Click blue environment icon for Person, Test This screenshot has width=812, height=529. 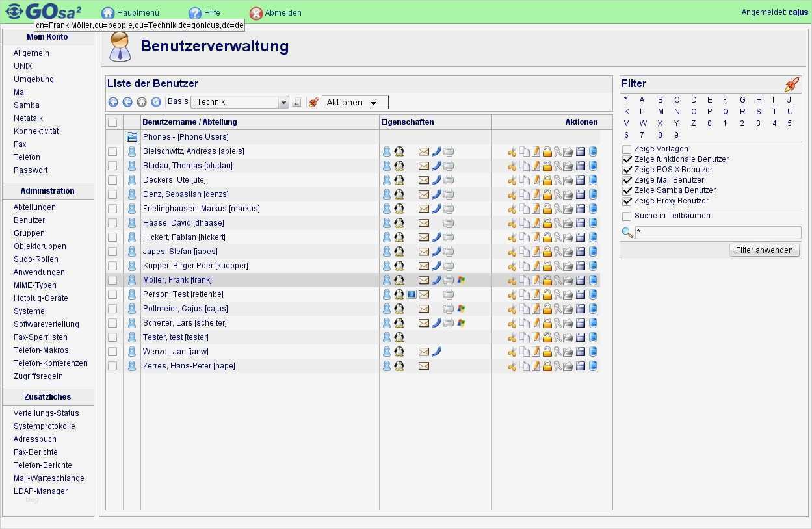[412, 294]
